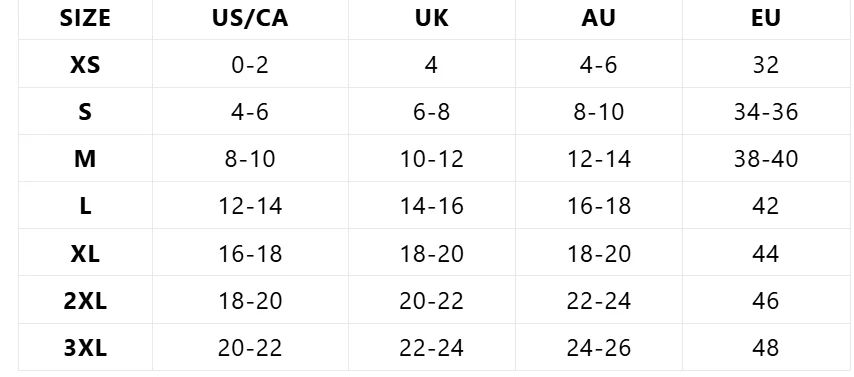Select US/CA value 12-14 for L

[x=250, y=206]
